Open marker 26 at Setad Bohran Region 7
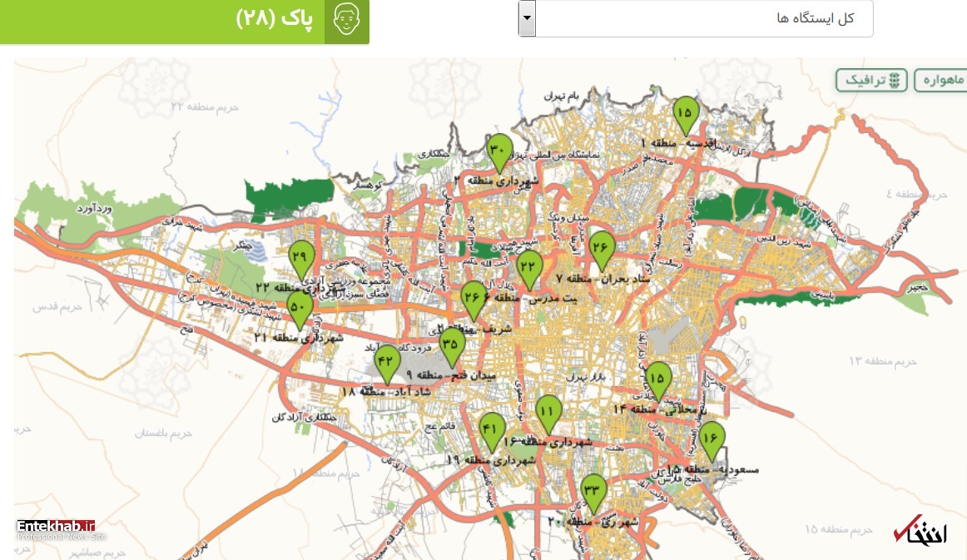Image resolution: width=967 pixels, height=560 pixels. click(602, 250)
